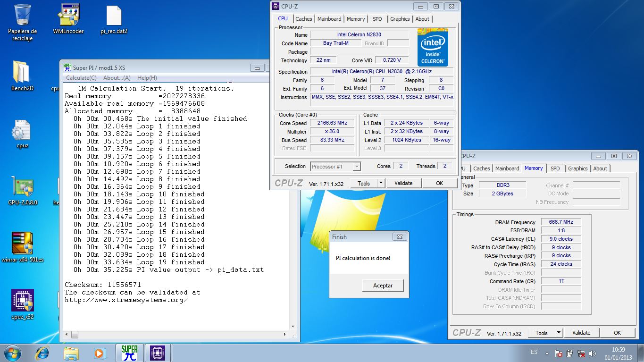This screenshot has height=362, width=644.
Task: Switch to Memory tab in front CPU-Z
Action: tap(356, 19)
